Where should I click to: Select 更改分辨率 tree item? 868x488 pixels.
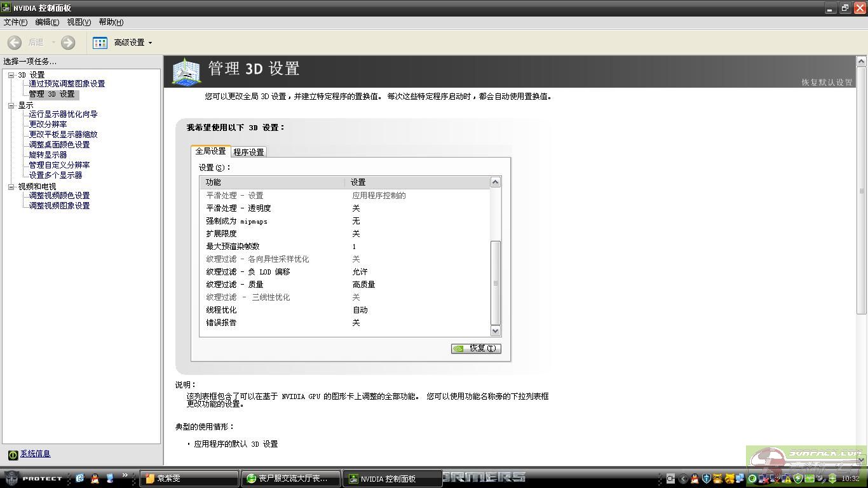(48, 125)
